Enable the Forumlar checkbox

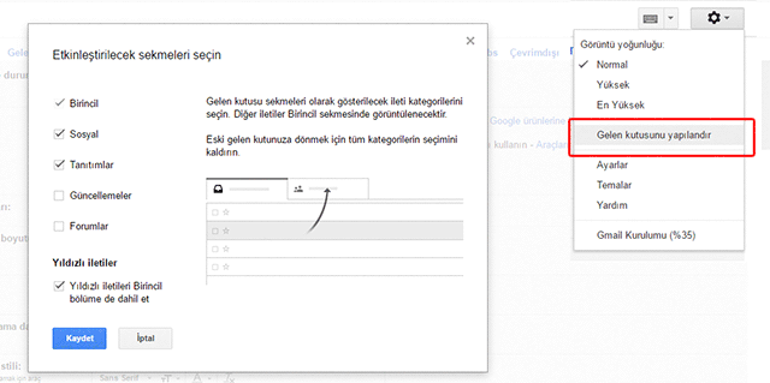59,226
